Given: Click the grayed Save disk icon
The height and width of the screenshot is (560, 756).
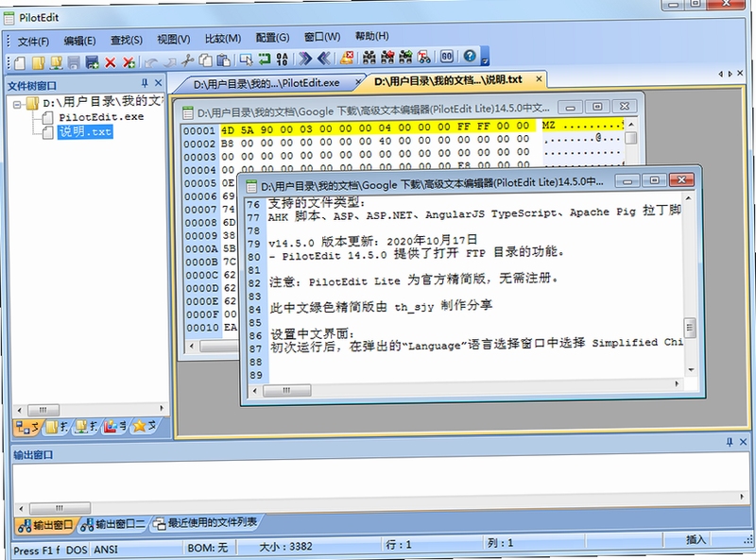Looking at the screenshot, I should pyautogui.click(x=74, y=62).
